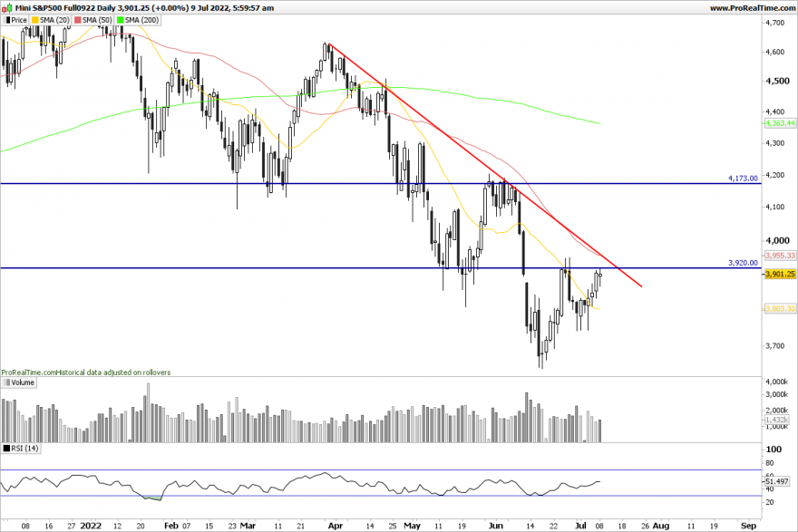Click the www.ProRealTime.com link
This screenshot has height=532, width=798.
[752, 7]
